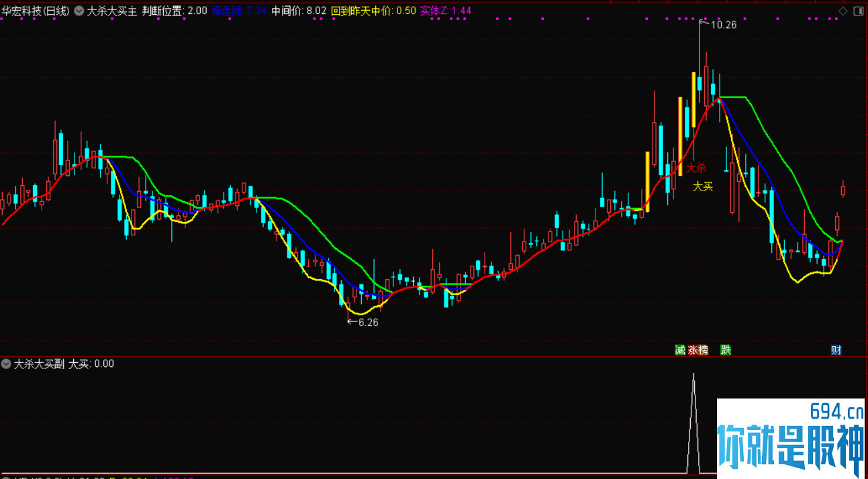Image resolution: width=868 pixels, height=479 pixels.
Task: Click the diamond icon at top right
Action: coord(844,11)
